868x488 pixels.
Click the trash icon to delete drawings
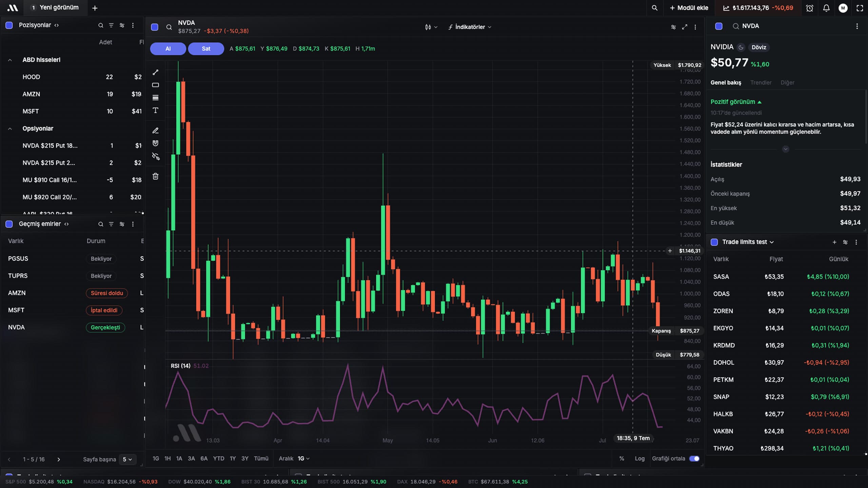point(155,176)
